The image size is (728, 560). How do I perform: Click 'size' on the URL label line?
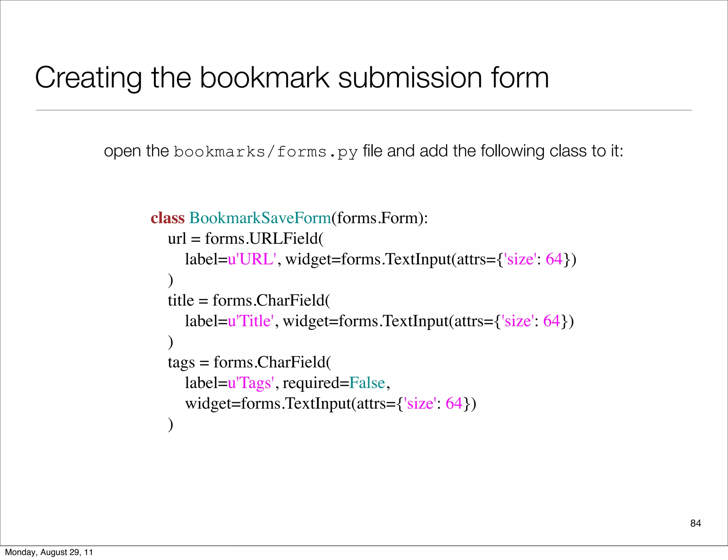tap(520, 259)
